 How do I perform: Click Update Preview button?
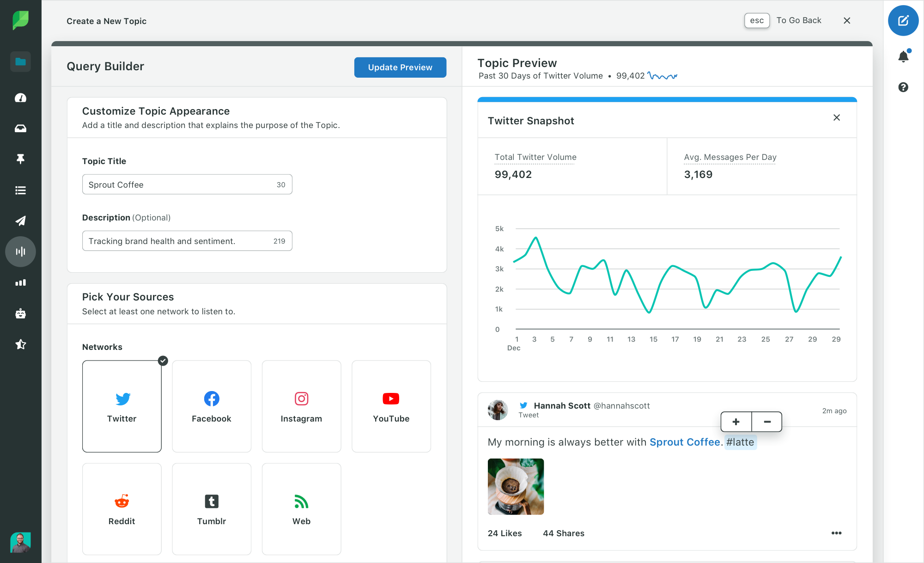[x=399, y=67]
